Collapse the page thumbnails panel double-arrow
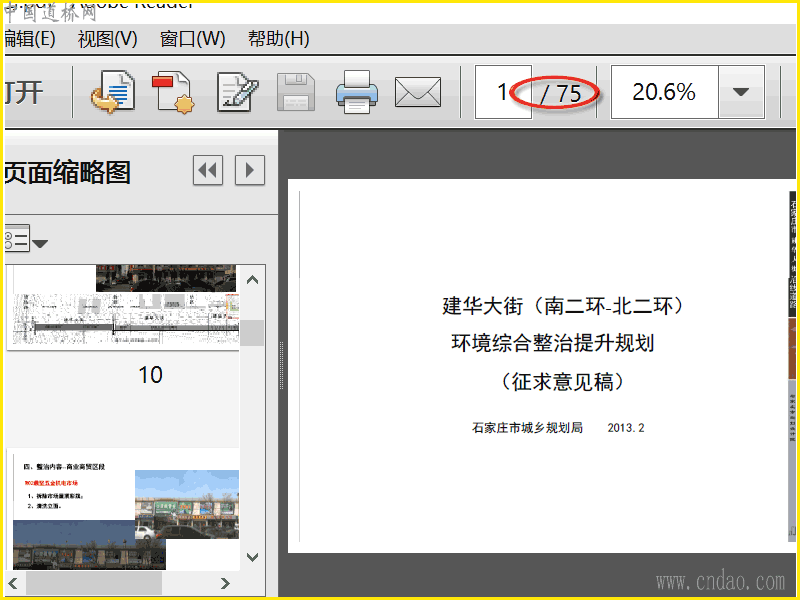 click(x=208, y=170)
